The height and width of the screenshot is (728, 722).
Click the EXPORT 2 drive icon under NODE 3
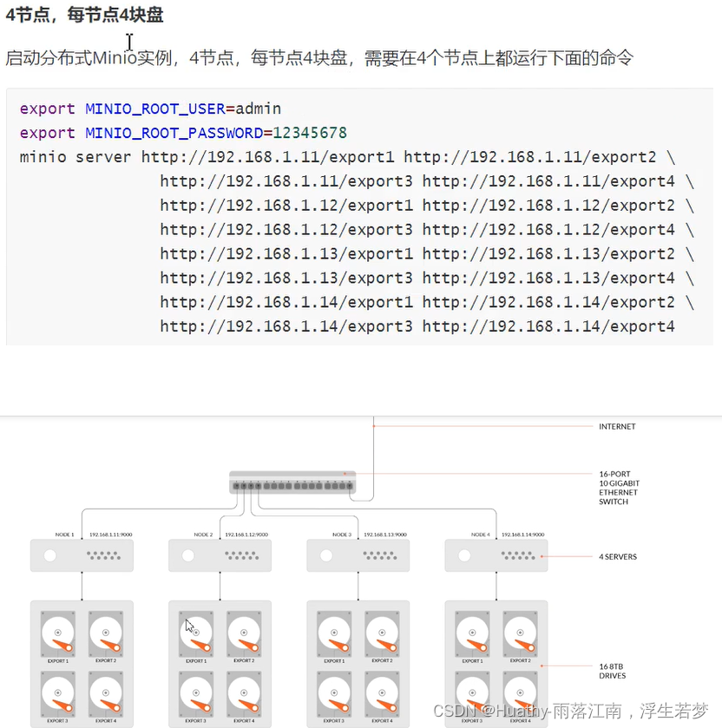pyautogui.click(x=383, y=632)
